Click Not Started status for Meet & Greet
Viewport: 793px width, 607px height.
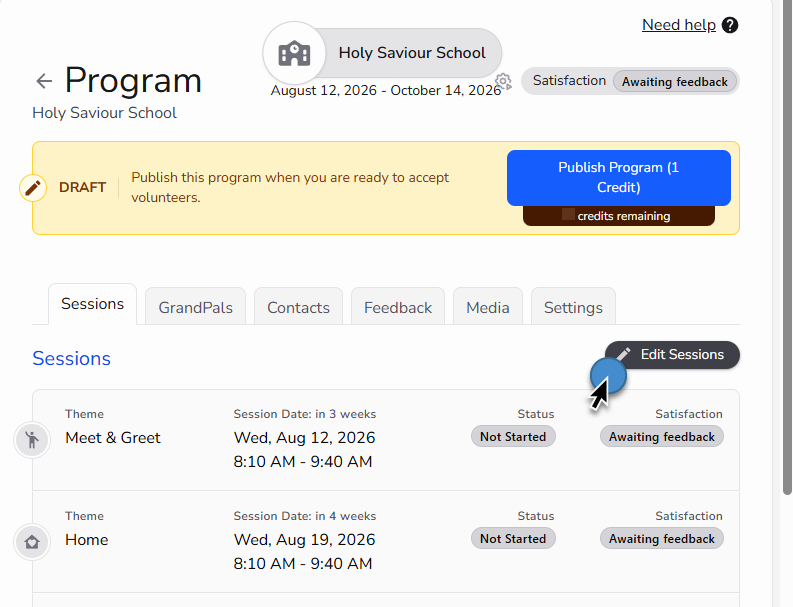513,437
